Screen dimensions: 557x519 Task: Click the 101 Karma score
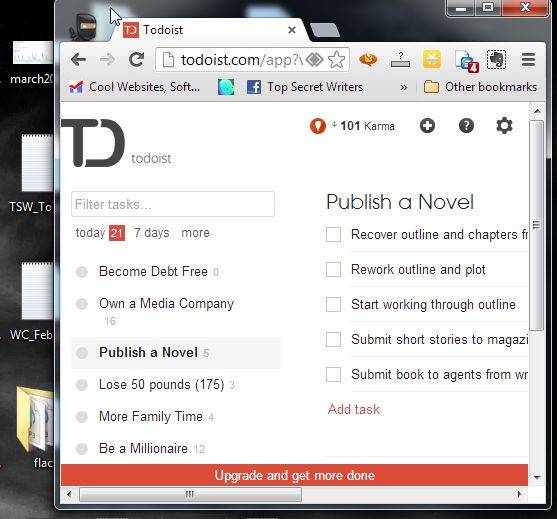pyautogui.click(x=367, y=126)
